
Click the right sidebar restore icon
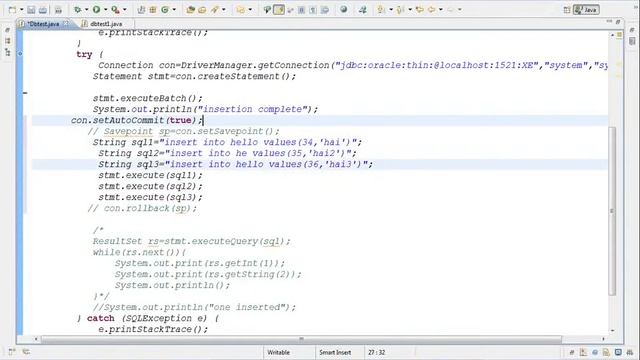(632, 30)
